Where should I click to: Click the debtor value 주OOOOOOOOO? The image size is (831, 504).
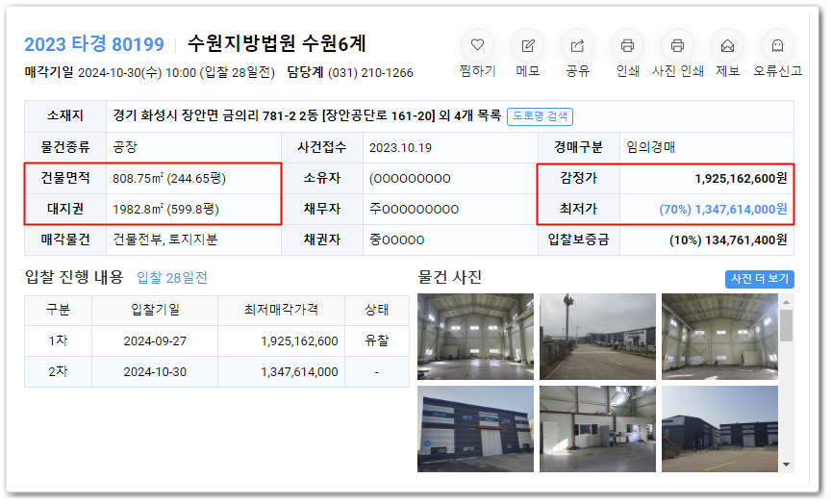[414, 210]
